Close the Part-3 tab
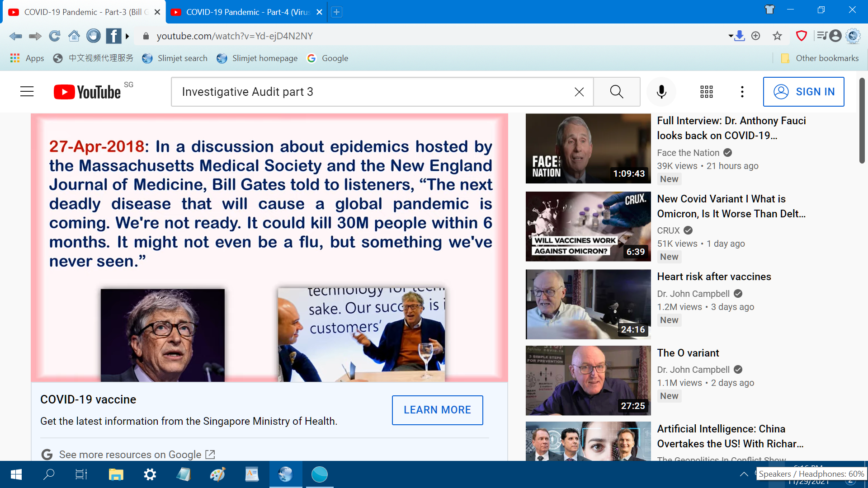This screenshot has height=488, width=868. tap(157, 12)
